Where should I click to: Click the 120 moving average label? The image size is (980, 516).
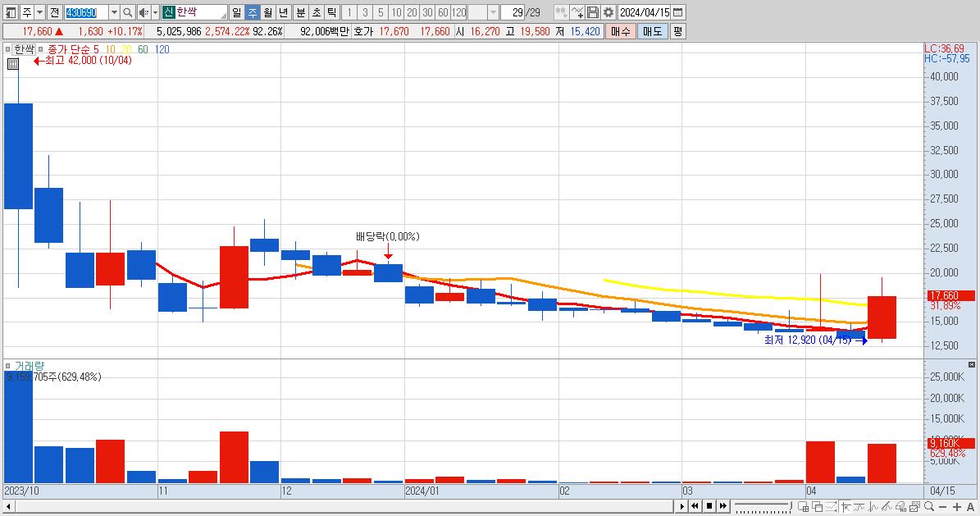click(x=162, y=49)
